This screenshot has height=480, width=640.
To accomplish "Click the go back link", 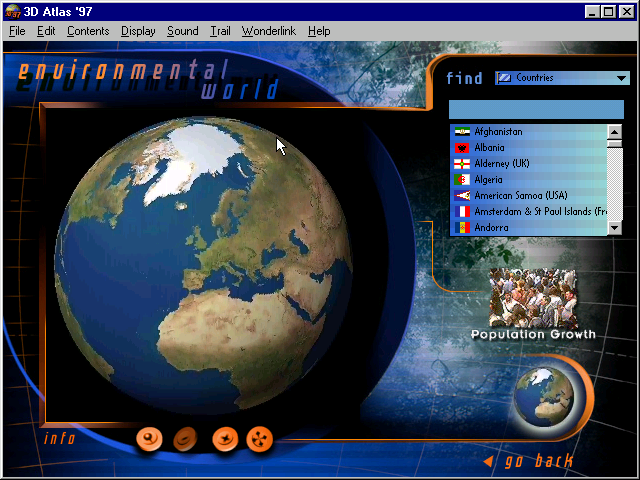I will pyautogui.click(x=539, y=461).
